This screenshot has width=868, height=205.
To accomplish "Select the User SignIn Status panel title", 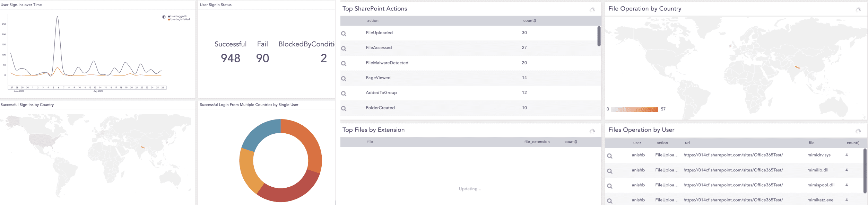I will pos(216,5).
